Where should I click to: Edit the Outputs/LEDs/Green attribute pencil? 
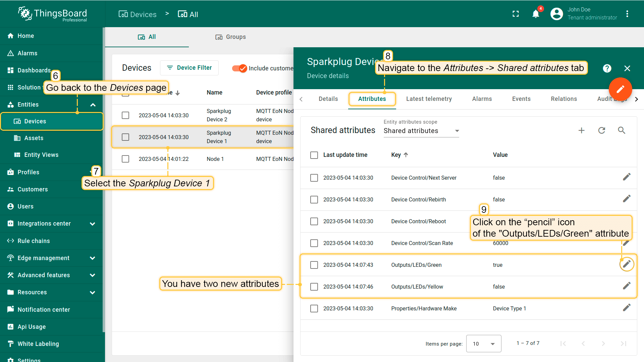[626, 264]
